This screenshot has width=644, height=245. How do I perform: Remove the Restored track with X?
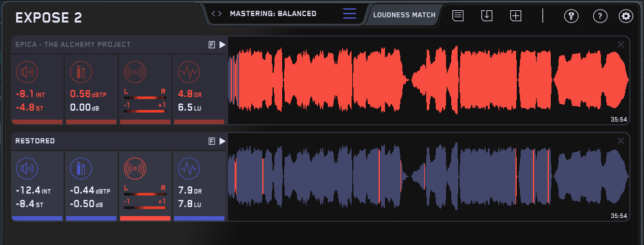[621, 141]
